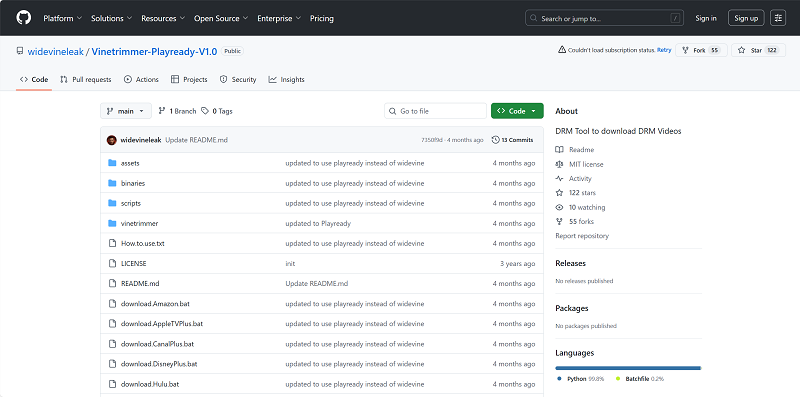Click the folder icon beside binaries

(x=112, y=183)
